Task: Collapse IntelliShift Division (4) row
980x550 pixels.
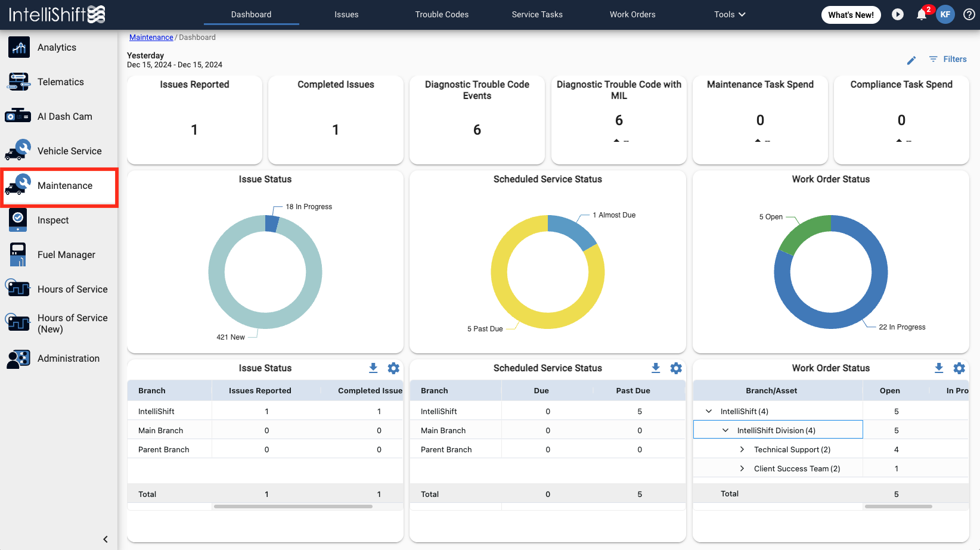Action: click(x=725, y=430)
